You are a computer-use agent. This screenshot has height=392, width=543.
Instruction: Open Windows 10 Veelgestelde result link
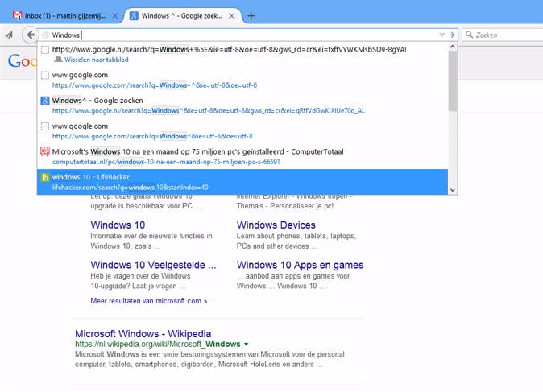coord(153,265)
